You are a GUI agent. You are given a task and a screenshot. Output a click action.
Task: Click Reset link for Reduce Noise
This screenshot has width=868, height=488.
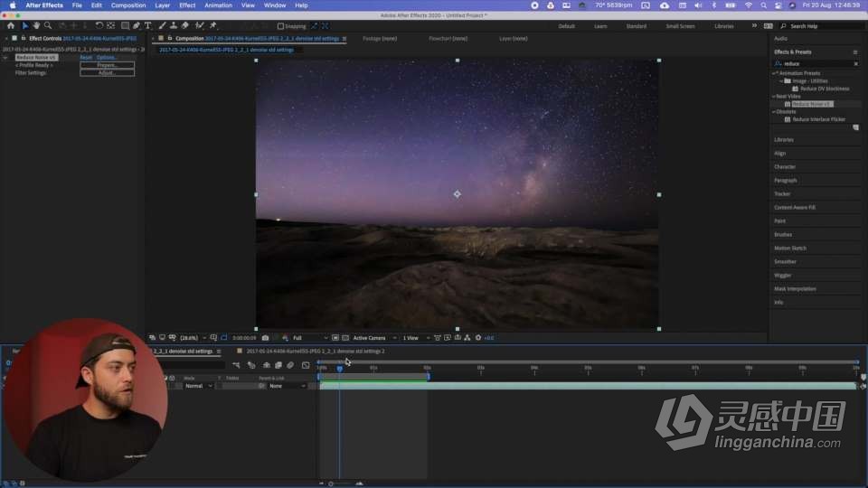point(86,58)
